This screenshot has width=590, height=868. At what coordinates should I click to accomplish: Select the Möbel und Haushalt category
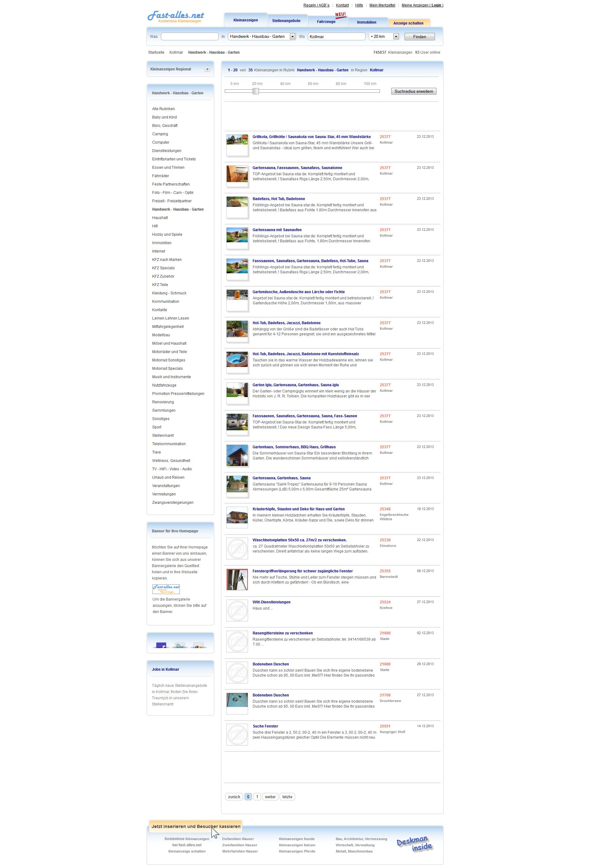pyautogui.click(x=169, y=343)
